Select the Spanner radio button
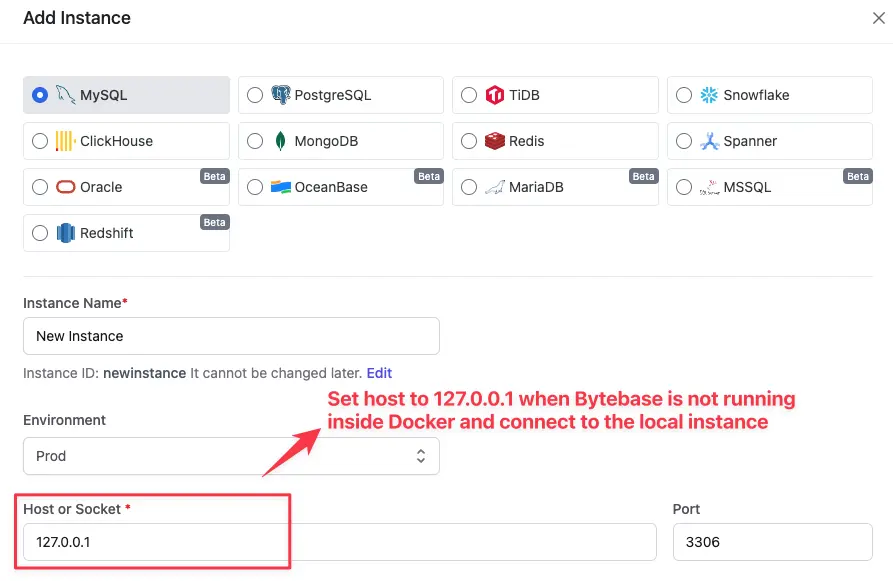The image size is (893, 581). tap(683, 141)
